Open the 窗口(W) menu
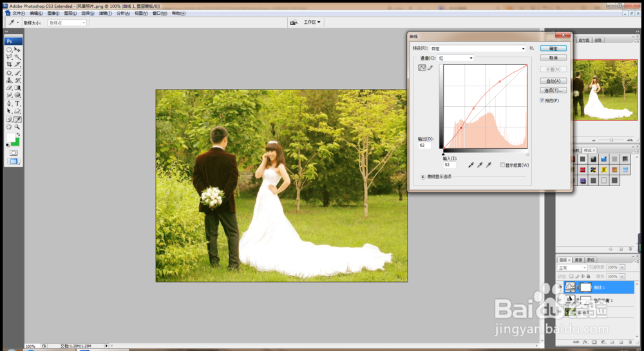This screenshot has width=644, height=351. pyautogui.click(x=160, y=13)
